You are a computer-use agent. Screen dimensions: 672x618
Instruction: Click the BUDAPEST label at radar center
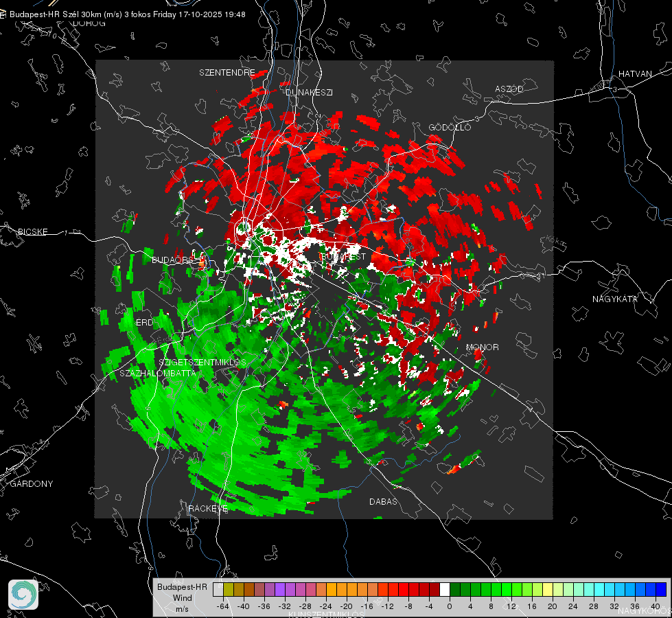(x=343, y=256)
